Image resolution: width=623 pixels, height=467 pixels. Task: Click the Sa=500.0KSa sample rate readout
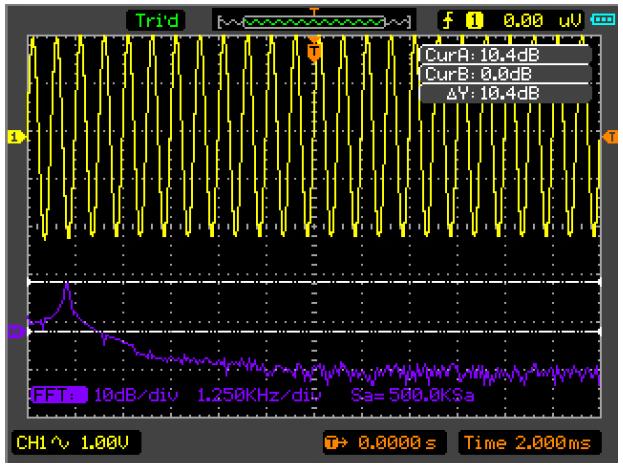pyautogui.click(x=412, y=395)
